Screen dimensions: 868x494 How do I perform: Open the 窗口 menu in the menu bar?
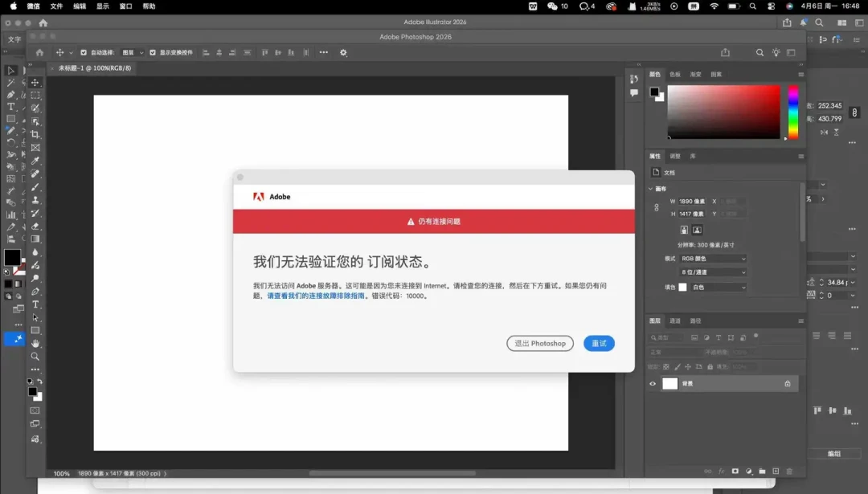pos(125,6)
